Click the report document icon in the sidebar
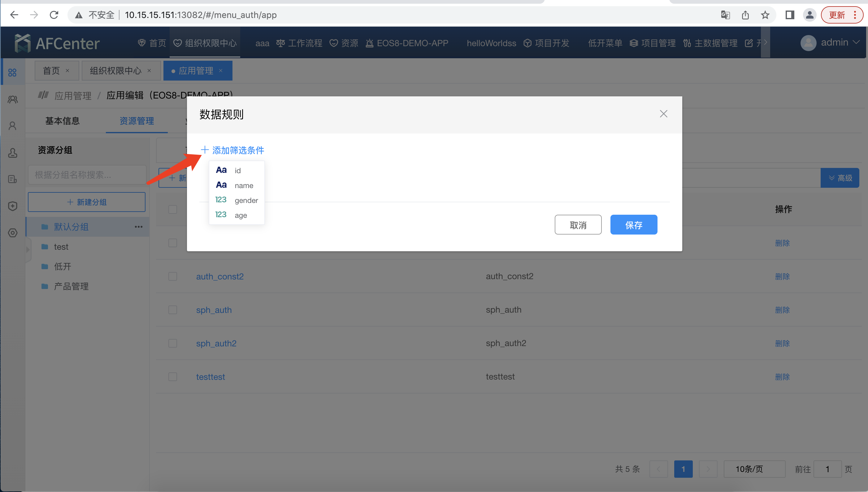868x492 pixels. [12, 179]
